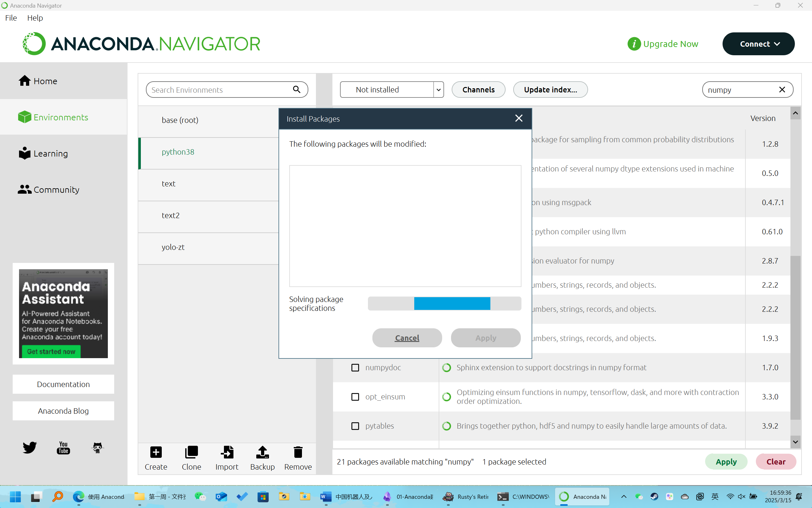The width and height of the screenshot is (812, 508).
Task: Show hidden system tray icons chevron
Action: [624, 497]
